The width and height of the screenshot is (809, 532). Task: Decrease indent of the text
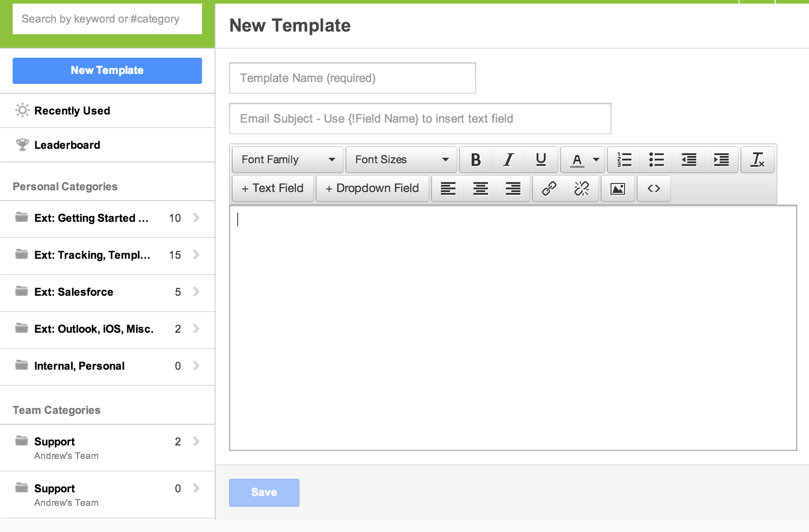(689, 160)
